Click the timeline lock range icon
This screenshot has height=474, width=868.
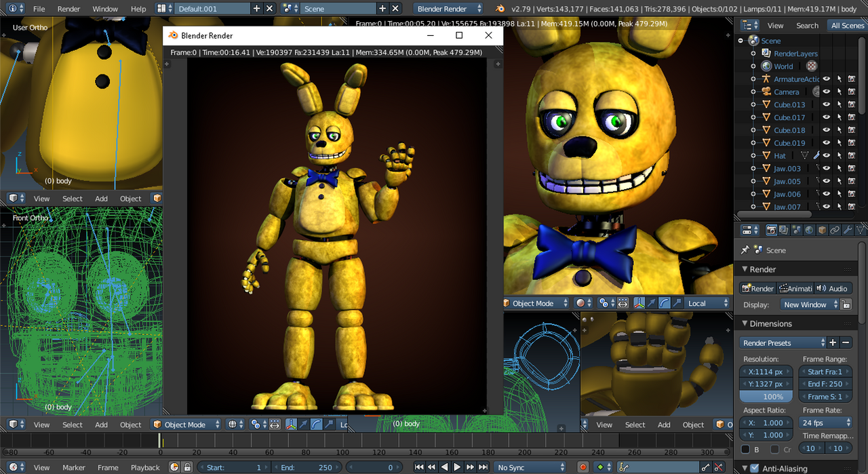pyautogui.click(x=187, y=467)
